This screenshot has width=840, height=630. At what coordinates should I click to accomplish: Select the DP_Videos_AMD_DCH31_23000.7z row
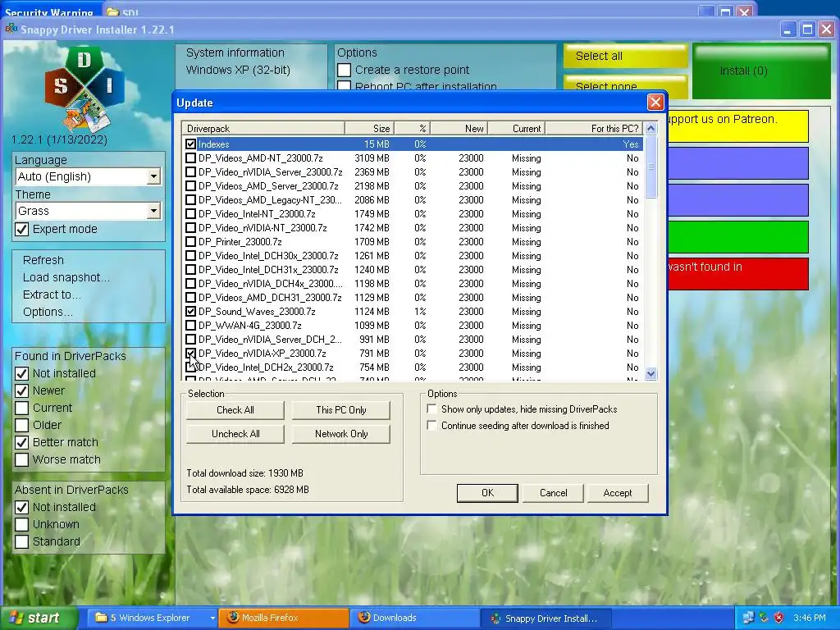click(x=413, y=297)
